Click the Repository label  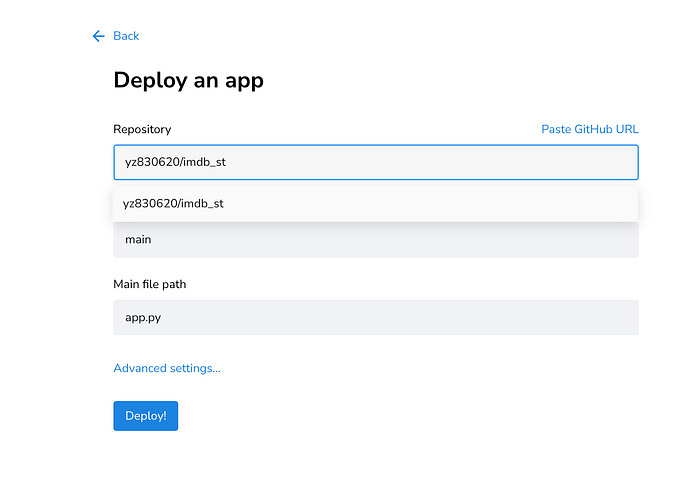(x=142, y=129)
